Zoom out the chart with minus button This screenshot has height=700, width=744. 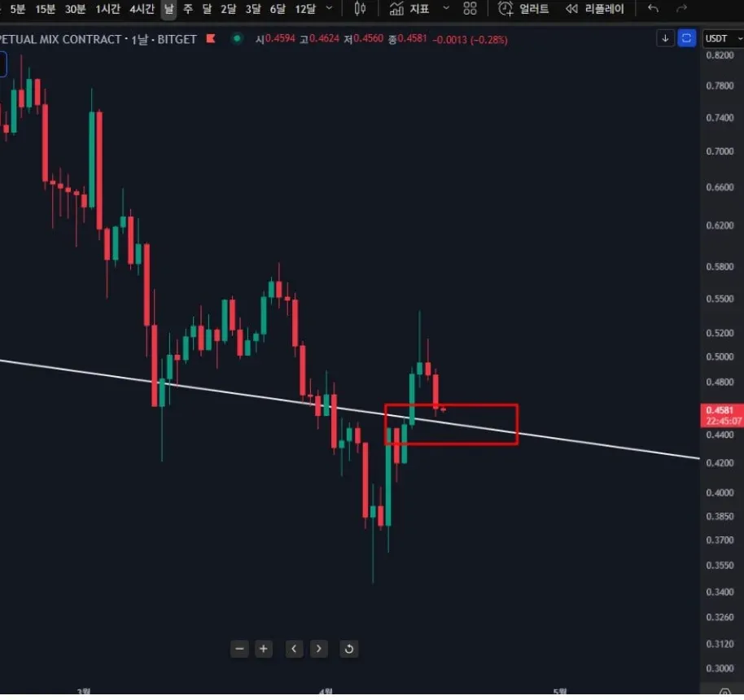[x=239, y=649]
